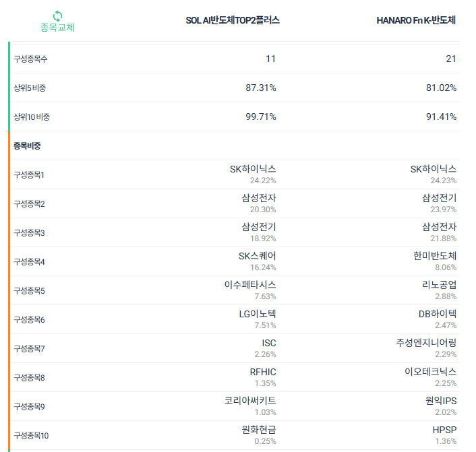This screenshot has height=452, width=476.
Task: Click the 원화현금 holding
Action: tap(259, 430)
